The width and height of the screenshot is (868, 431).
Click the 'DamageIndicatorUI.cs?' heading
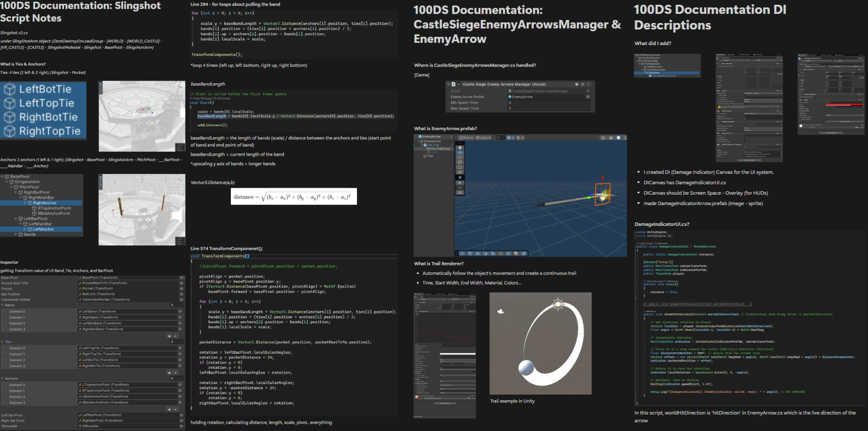(x=662, y=224)
